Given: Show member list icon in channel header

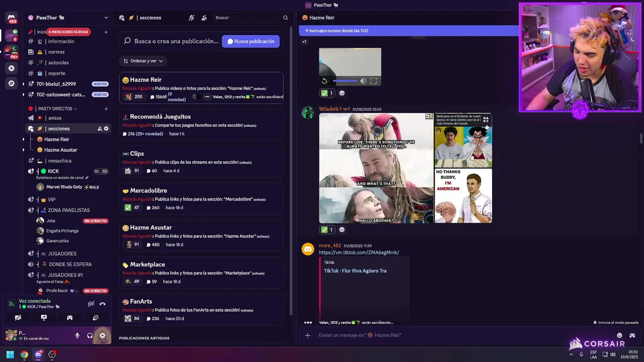Looking at the screenshot, I should [204, 18].
